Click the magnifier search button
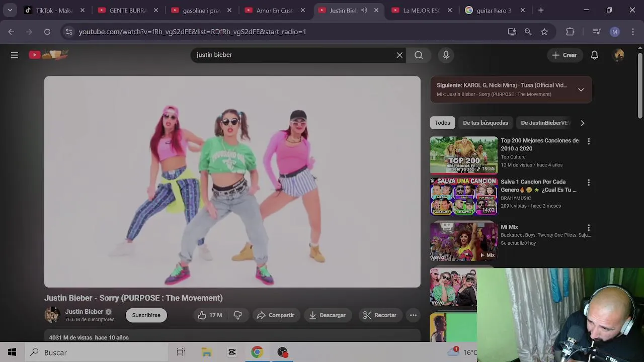644x362 pixels. pos(419,55)
